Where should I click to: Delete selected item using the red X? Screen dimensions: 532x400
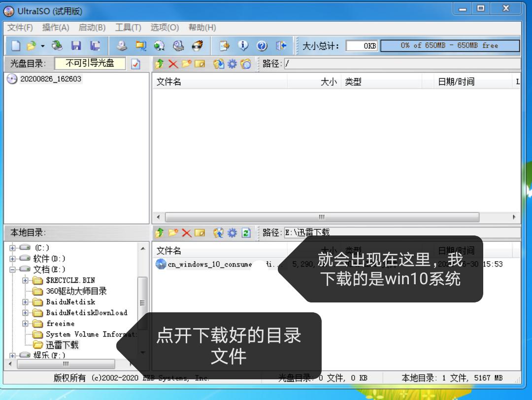coord(173,64)
